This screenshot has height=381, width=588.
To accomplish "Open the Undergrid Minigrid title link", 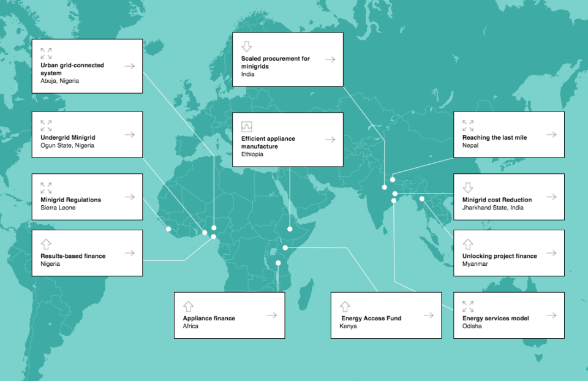I will (68, 138).
